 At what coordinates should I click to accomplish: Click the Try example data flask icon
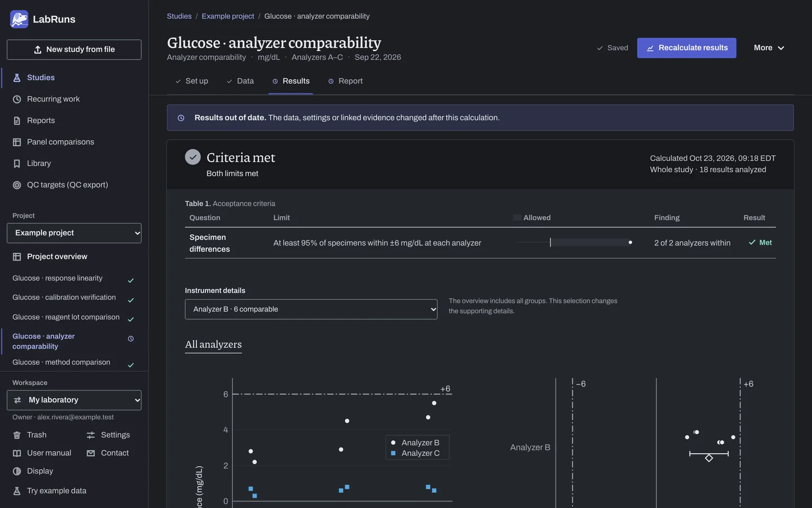tap(17, 491)
